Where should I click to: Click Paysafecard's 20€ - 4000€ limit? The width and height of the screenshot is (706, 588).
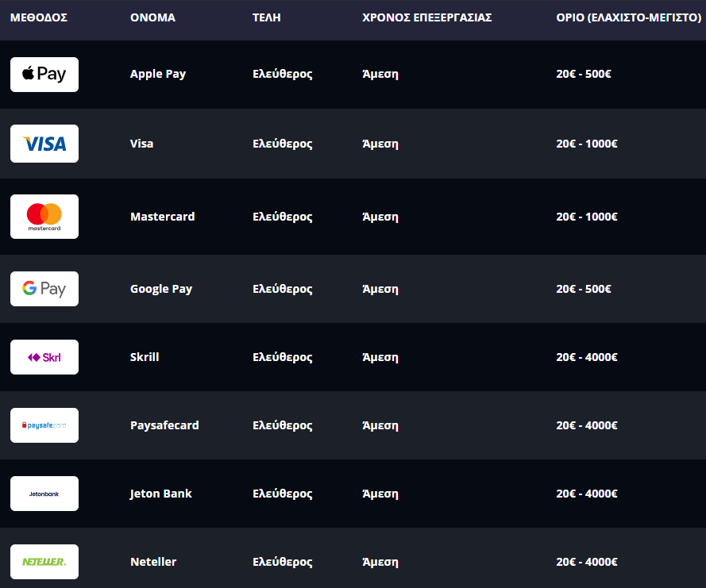587,425
